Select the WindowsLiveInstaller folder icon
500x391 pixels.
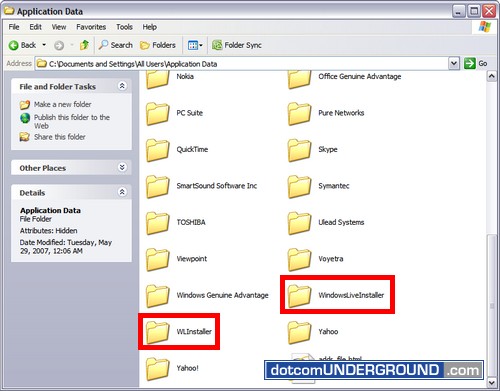coord(299,296)
